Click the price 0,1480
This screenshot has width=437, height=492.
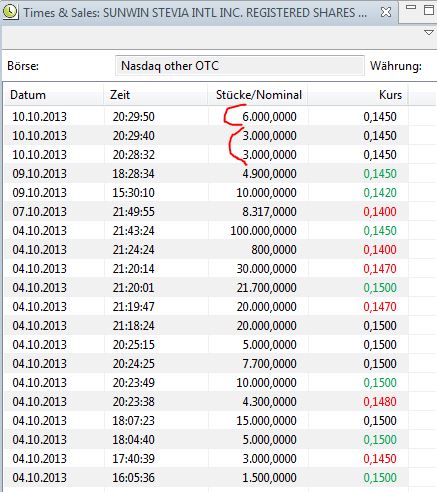pyautogui.click(x=380, y=402)
